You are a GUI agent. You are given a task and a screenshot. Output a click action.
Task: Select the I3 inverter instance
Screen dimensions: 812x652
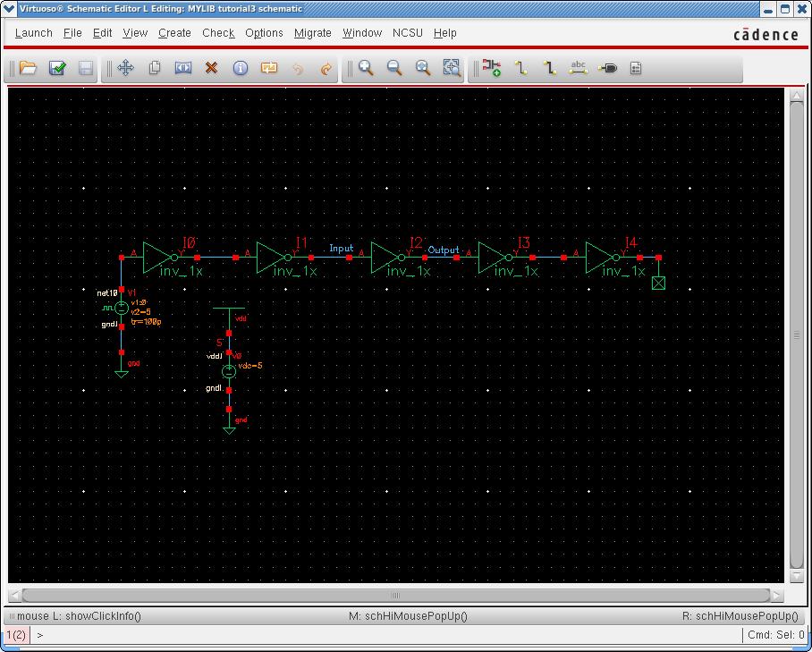(495, 258)
